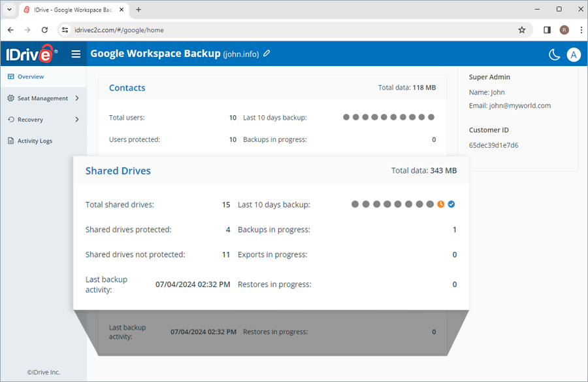Click the Contacts Total users count
588x382 pixels.
tap(233, 118)
